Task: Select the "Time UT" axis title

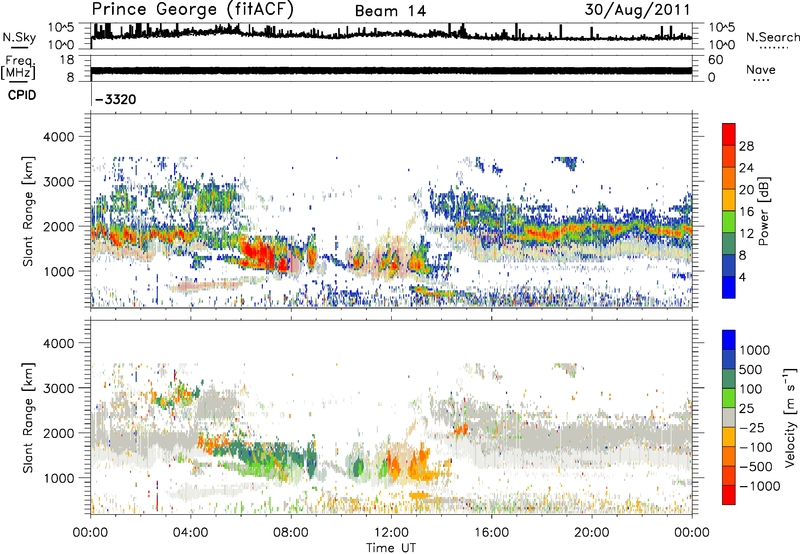Action: point(391,548)
